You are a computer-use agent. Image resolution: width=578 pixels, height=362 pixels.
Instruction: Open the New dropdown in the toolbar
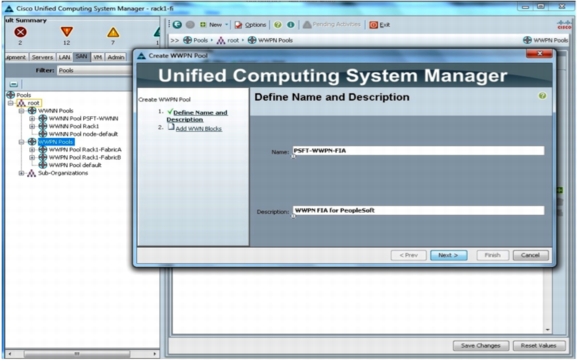pos(214,25)
